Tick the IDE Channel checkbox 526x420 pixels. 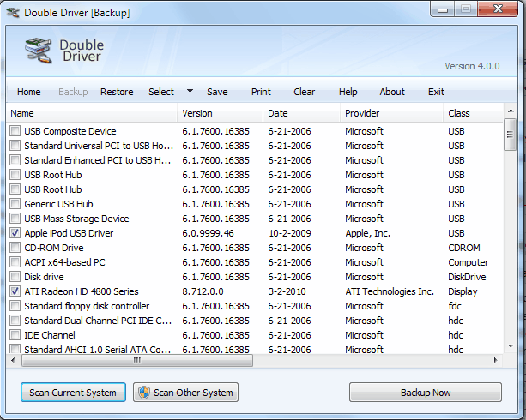tap(15, 335)
